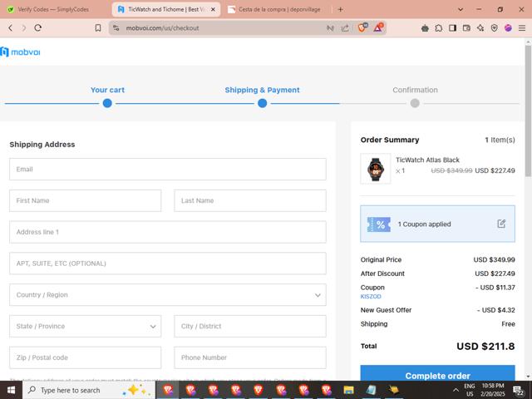Edit applied coupon with pencil icon
The height and width of the screenshot is (399, 532).
click(501, 224)
